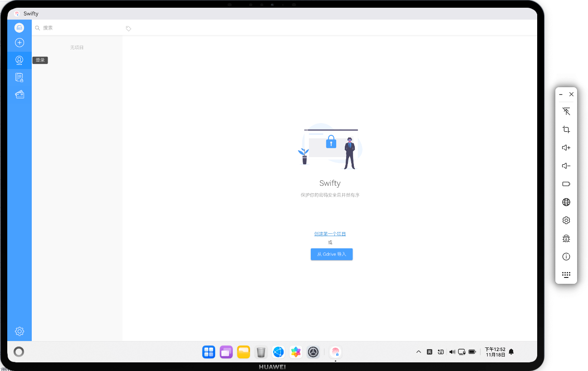
Task: Add a new item with plus icon
Action: tap(20, 43)
